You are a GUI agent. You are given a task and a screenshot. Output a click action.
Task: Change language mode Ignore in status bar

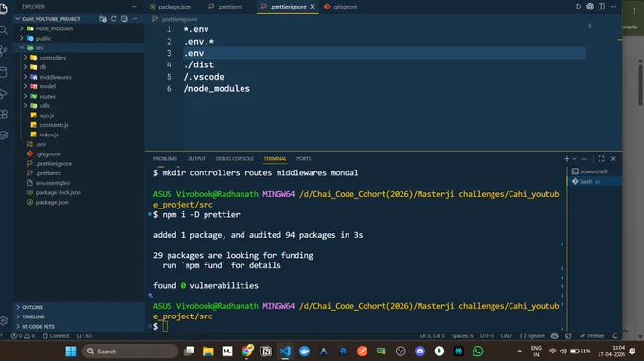point(532,336)
